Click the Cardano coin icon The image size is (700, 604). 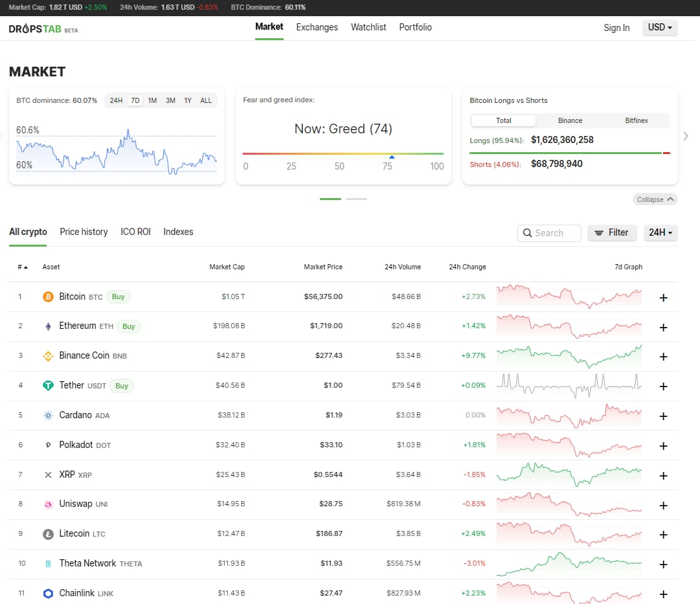tap(48, 416)
